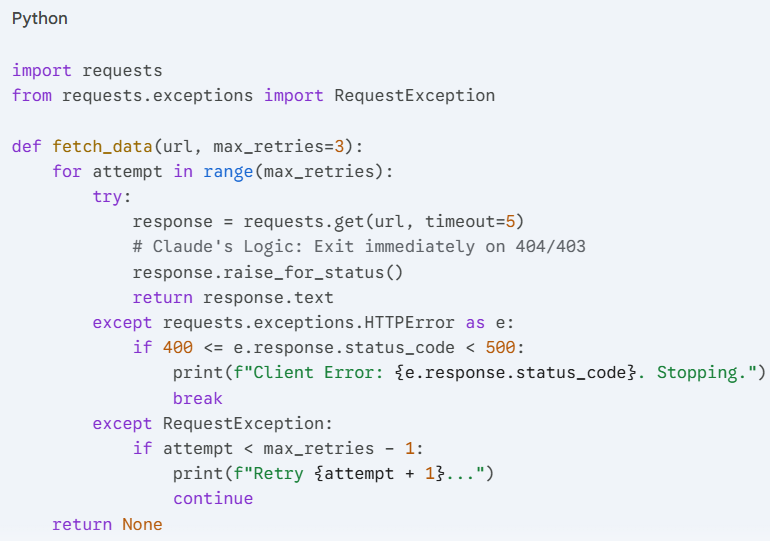Click the "try:" keyword
The image size is (770, 541).
[x=112, y=197]
